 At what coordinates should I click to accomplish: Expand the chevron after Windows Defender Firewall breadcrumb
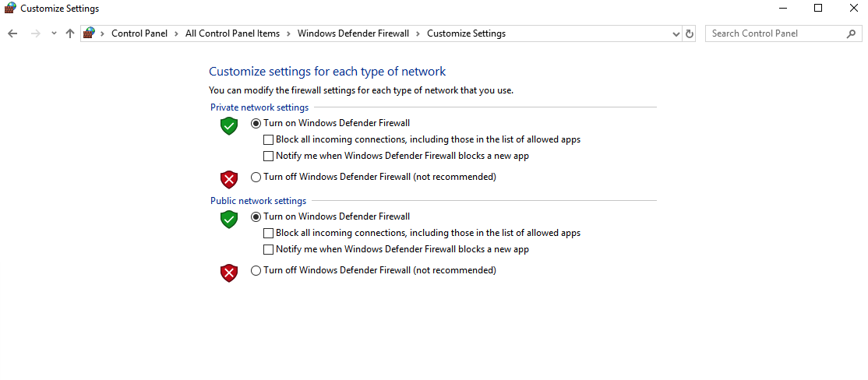point(418,33)
